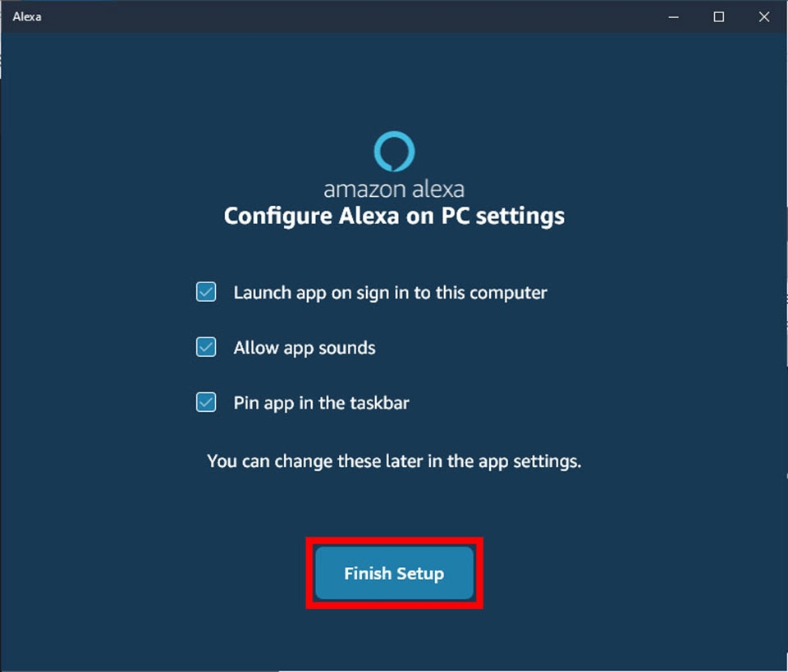
Task: Click the Alexa title bar label
Action: coord(27,16)
